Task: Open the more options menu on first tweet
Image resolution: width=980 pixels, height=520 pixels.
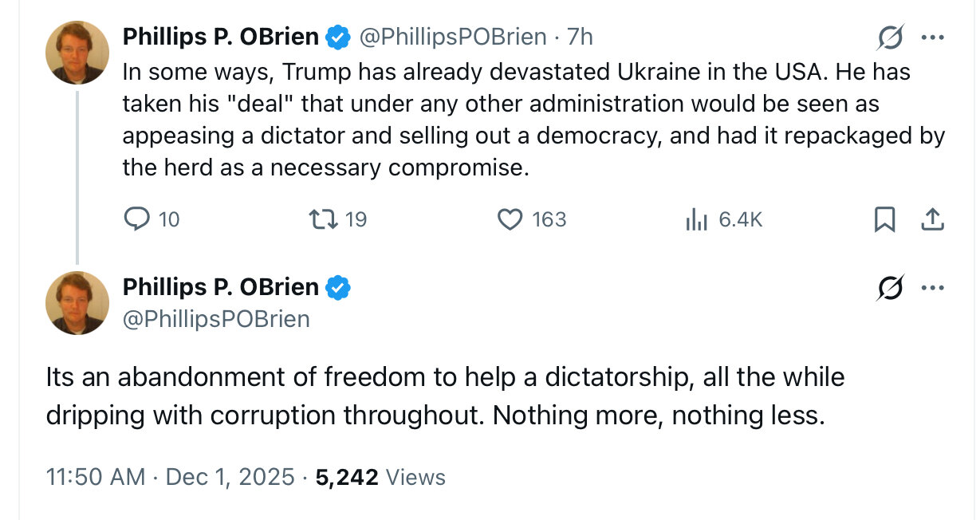Action: (932, 37)
